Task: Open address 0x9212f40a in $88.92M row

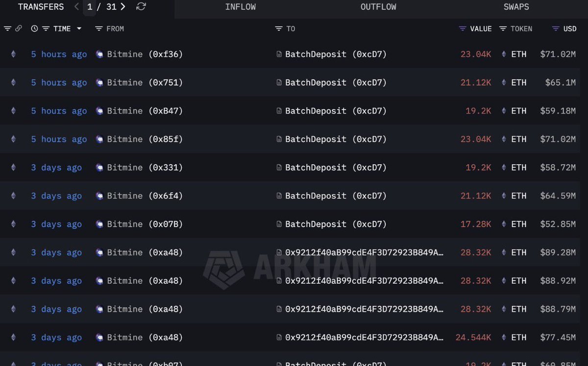Action: (365, 281)
